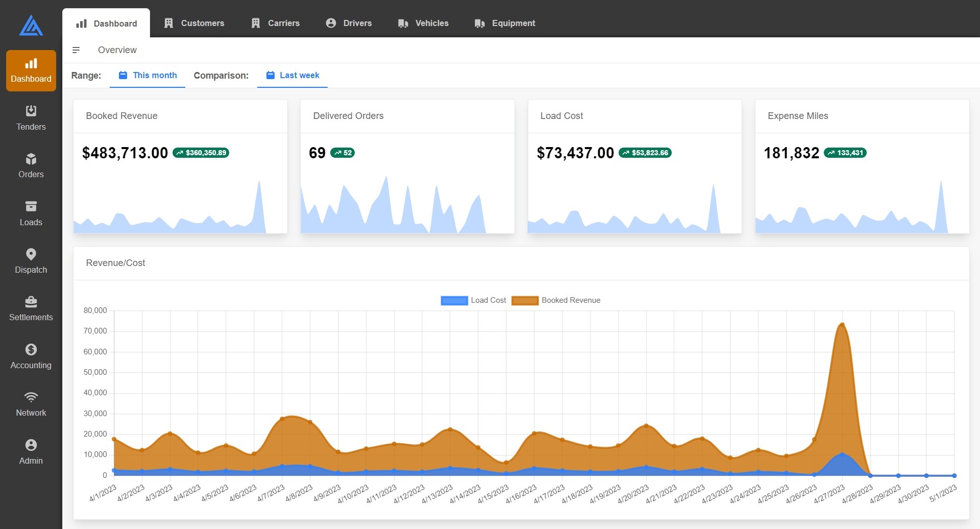
Task: Open the Admin user icon
Action: point(31,445)
